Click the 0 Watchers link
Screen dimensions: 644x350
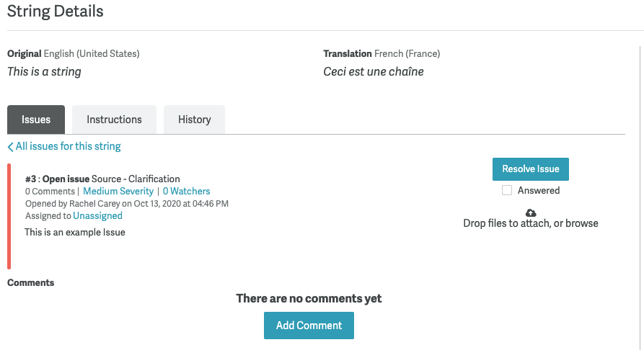[186, 192]
